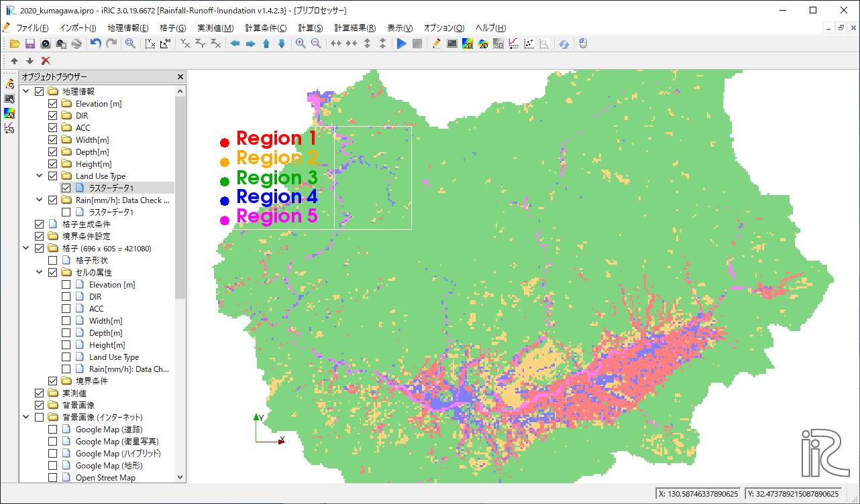860x504 pixels.
Task: Toggle the Depth[m] folder checkbox under 地理情報
Action: (52, 152)
